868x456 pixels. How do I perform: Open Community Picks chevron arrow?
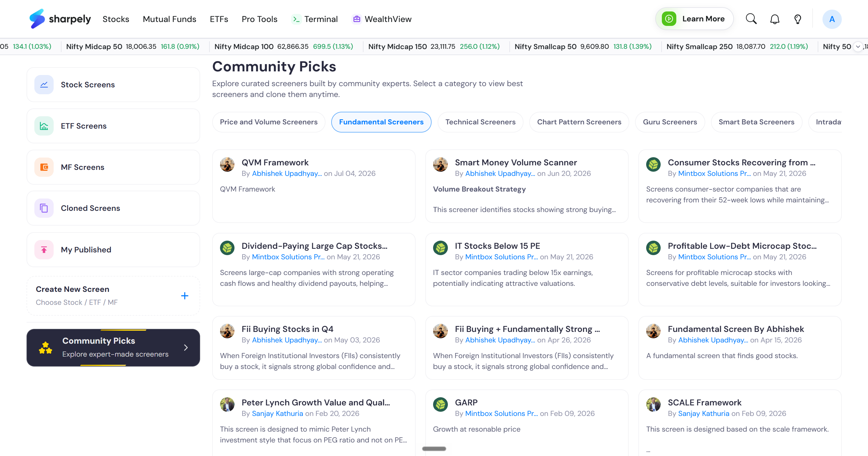tap(186, 348)
